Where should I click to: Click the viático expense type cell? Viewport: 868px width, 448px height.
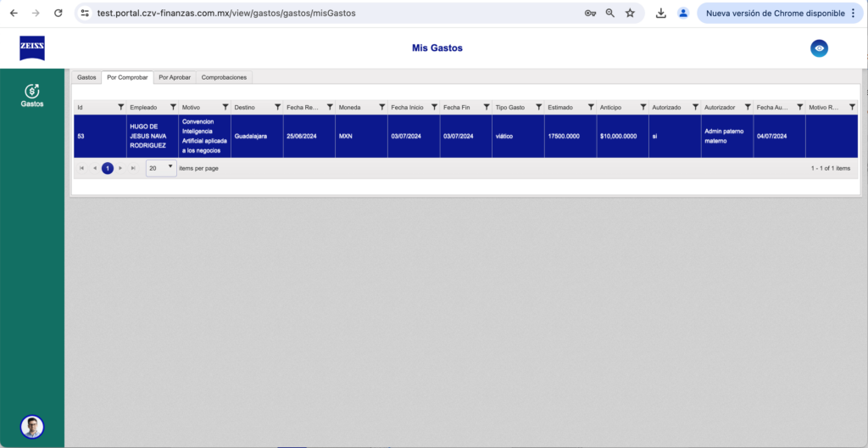point(518,136)
